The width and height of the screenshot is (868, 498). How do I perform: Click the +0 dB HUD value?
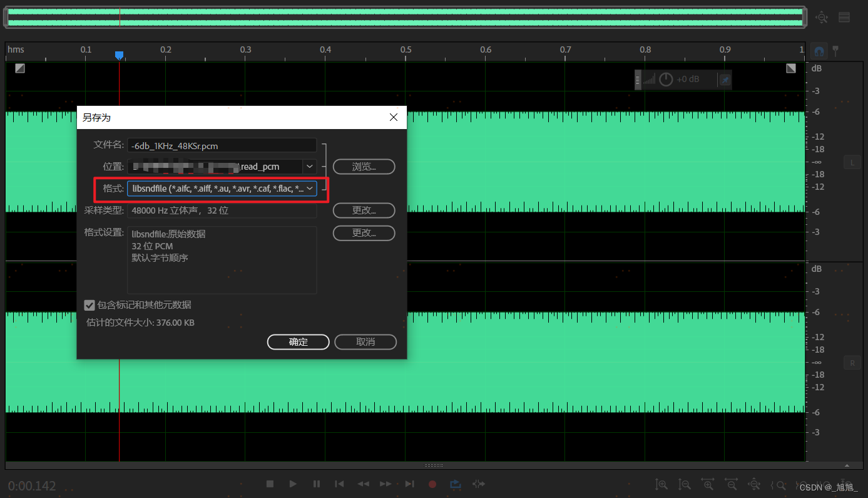click(688, 80)
